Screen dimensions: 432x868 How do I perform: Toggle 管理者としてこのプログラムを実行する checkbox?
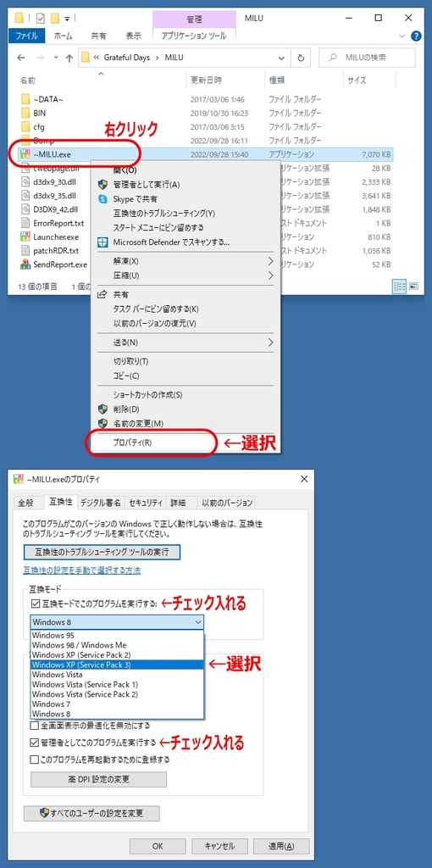click(34, 742)
